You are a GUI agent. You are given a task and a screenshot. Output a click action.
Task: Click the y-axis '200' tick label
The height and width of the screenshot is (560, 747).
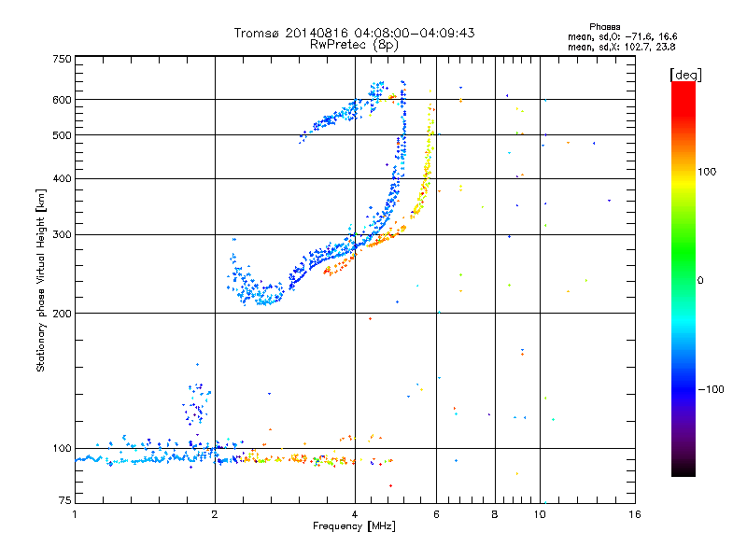62,314
